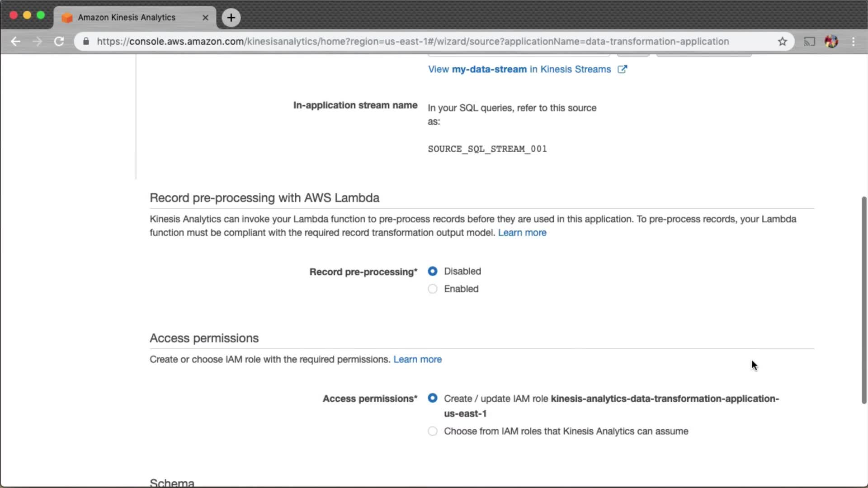Select Disabled for record pre-processing

pos(433,271)
